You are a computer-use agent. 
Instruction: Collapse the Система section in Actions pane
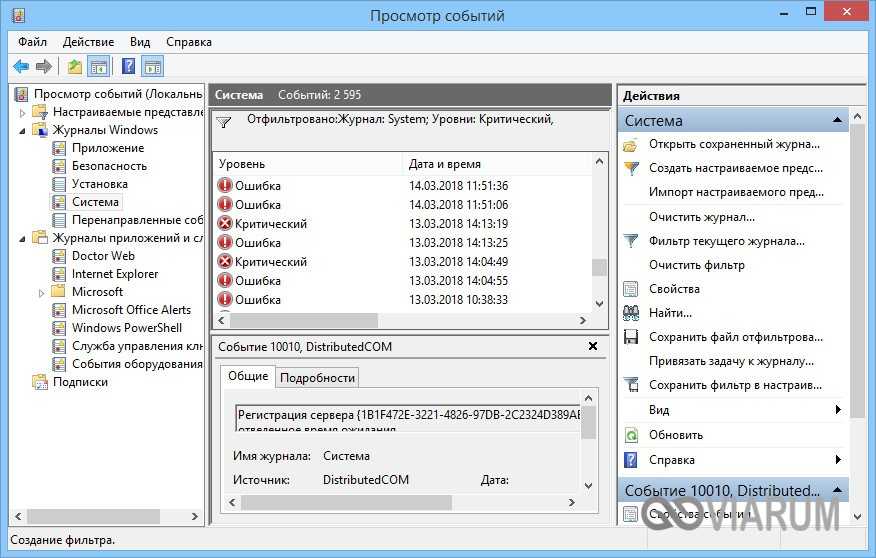point(836,120)
